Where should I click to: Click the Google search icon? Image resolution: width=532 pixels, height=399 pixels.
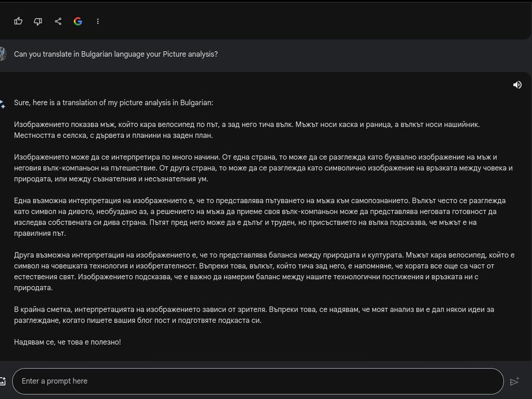tap(78, 21)
